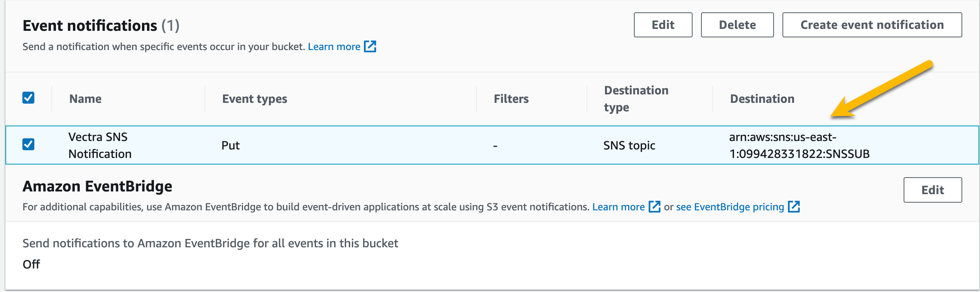Image resolution: width=980 pixels, height=292 pixels.
Task: Click the Destination column header
Action: click(x=762, y=99)
